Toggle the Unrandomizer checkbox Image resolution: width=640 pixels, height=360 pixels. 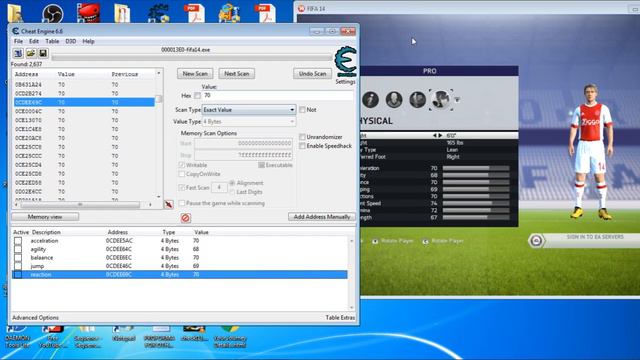click(x=302, y=137)
